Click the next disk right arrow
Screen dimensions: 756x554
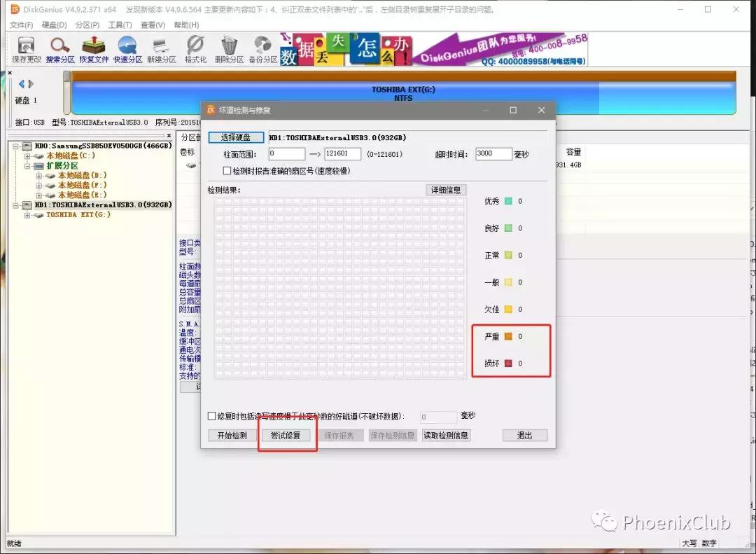[x=31, y=84]
